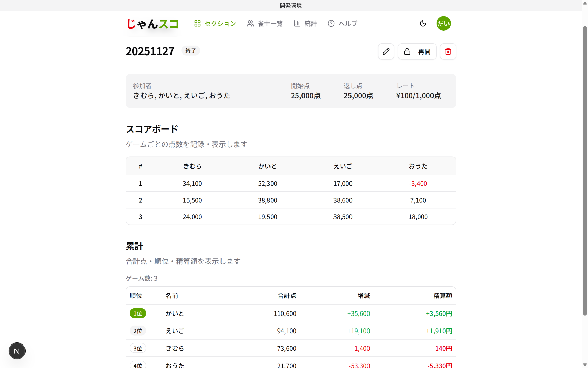
Task: Click the grid icon beside セクション
Action: (197, 23)
